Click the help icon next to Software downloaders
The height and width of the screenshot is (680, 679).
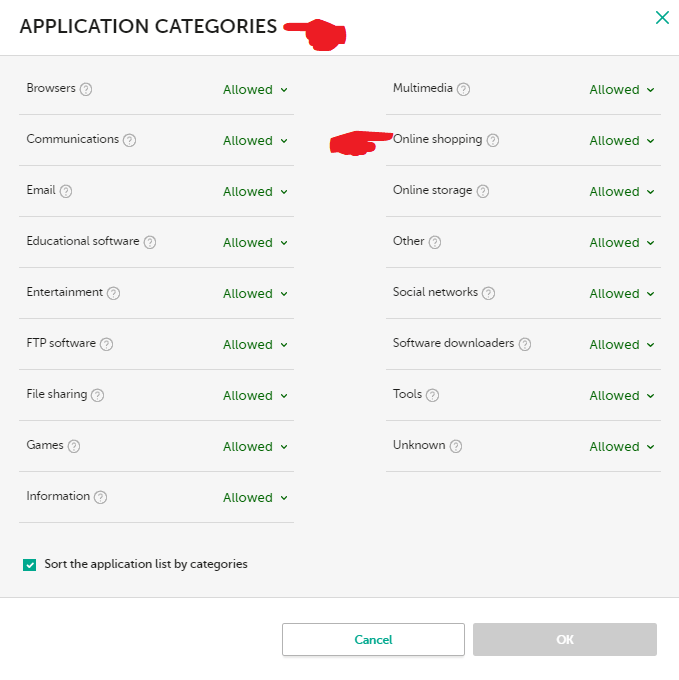tap(525, 344)
